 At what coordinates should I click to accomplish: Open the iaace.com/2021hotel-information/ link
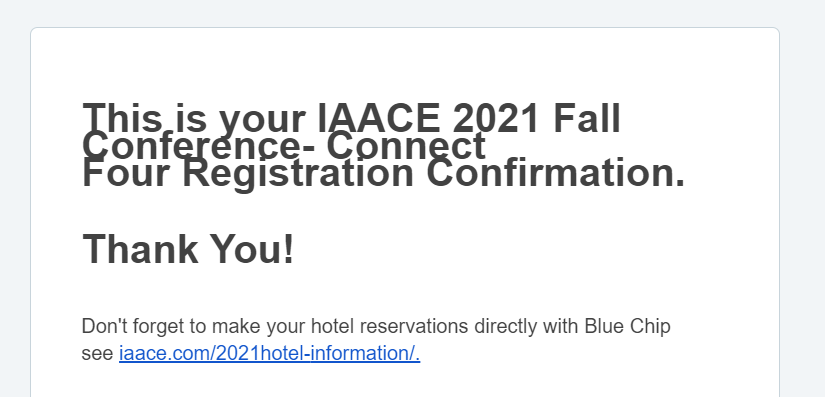tap(269, 354)
